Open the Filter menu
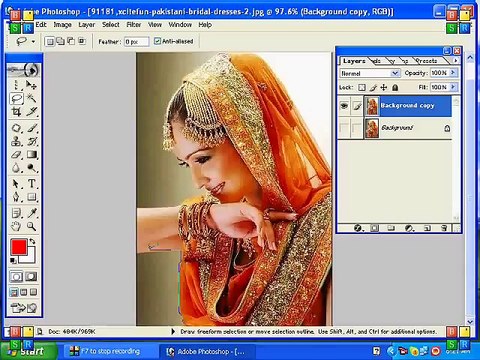Screen dimensions: 480x360 (134, 25)
